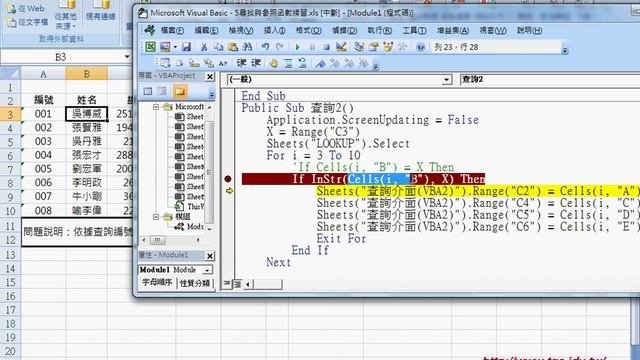
Task: Toggle Folders button in project panel
Action: point(180,91)
